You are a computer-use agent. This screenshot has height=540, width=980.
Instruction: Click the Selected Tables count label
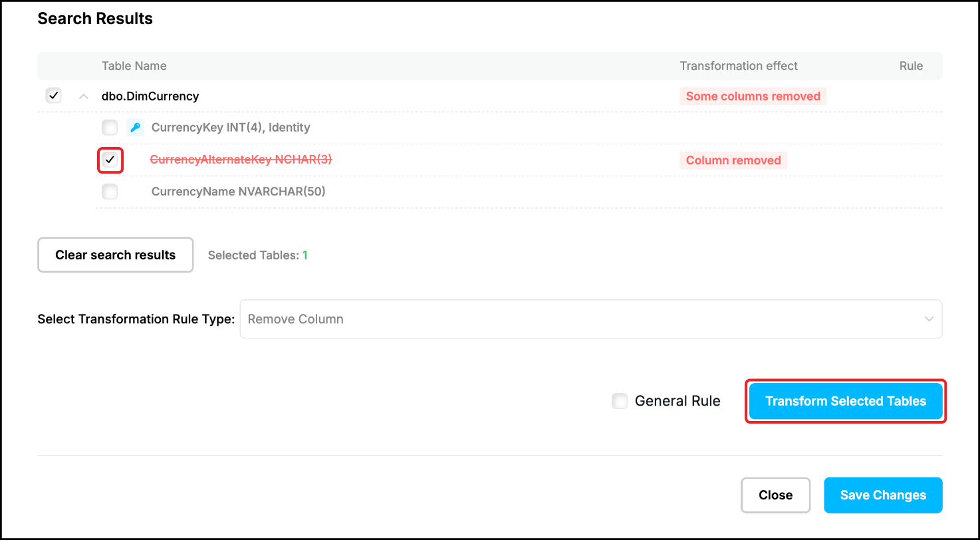tap(258, 255)
